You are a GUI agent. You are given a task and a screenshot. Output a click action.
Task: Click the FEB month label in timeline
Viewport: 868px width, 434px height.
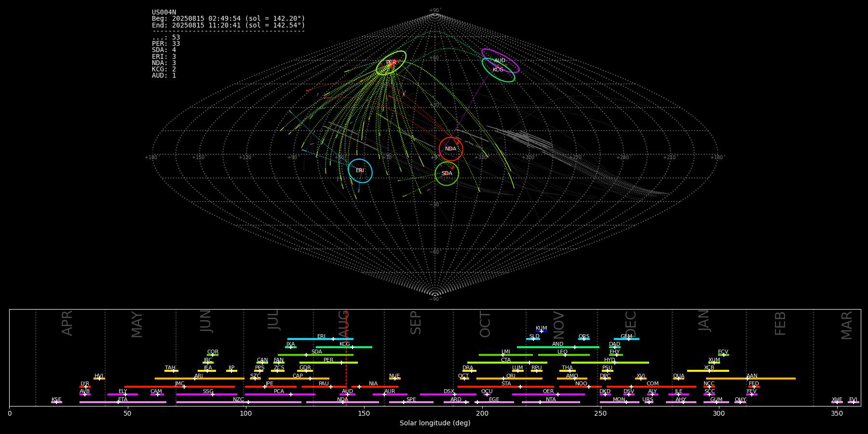click(780, 324)
